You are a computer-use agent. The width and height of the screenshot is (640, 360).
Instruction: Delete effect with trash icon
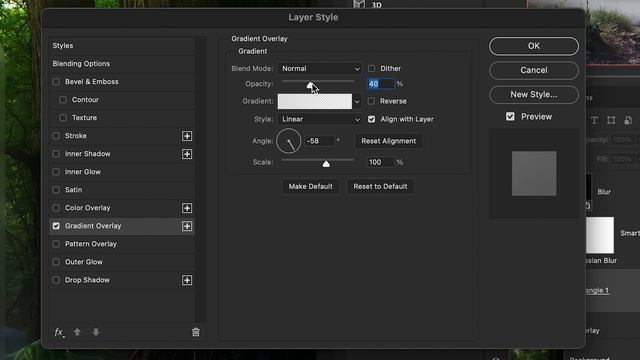pyautogui.click(x=196, y=332)
